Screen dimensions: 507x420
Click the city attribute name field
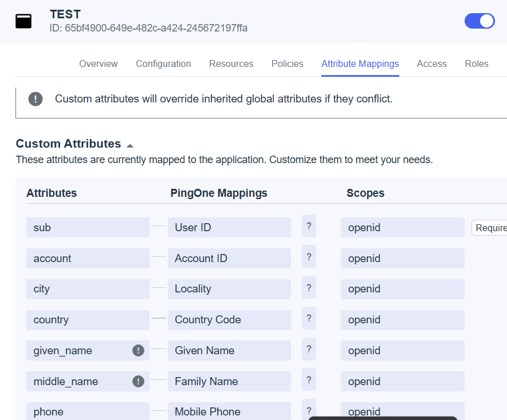[x=88, y=289]
